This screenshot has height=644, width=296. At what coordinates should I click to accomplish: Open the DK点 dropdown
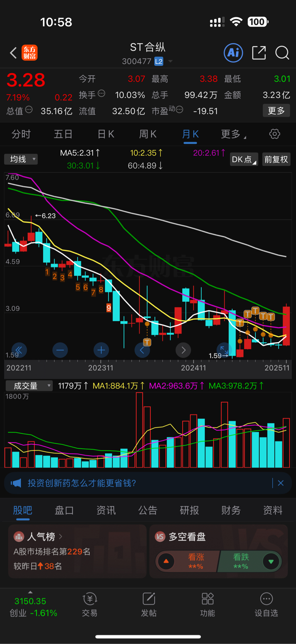[244, 159]
